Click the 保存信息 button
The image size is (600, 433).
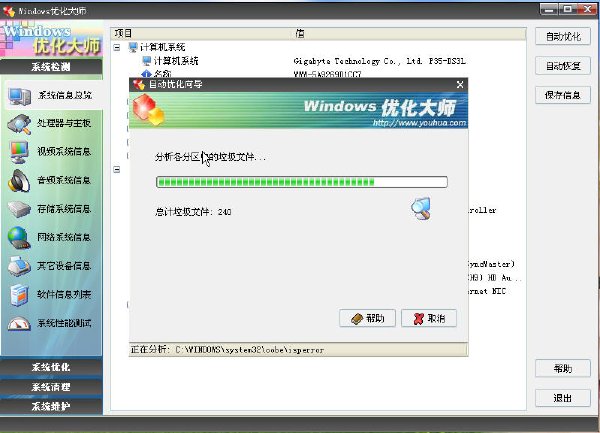click(x=563, y=95)
